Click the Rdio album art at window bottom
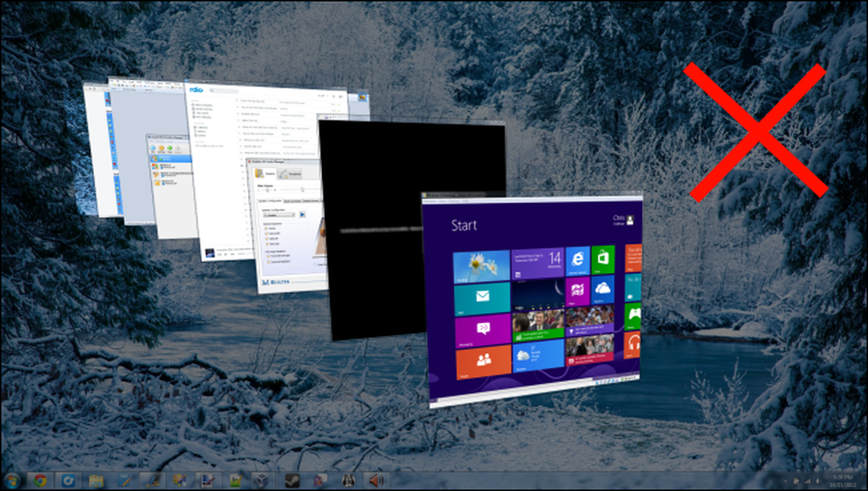Viewport: 868px width, 491px height. [x=209, y=253]
